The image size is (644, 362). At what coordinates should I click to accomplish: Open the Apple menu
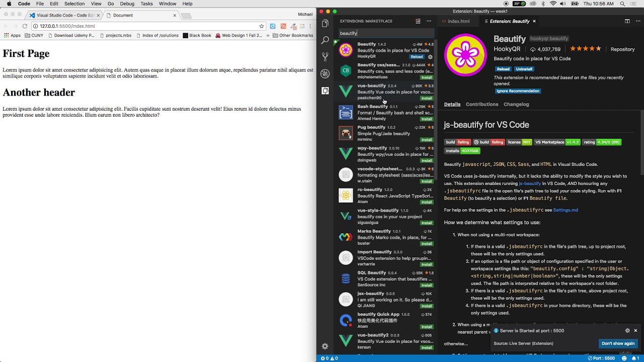click(9, 4)
